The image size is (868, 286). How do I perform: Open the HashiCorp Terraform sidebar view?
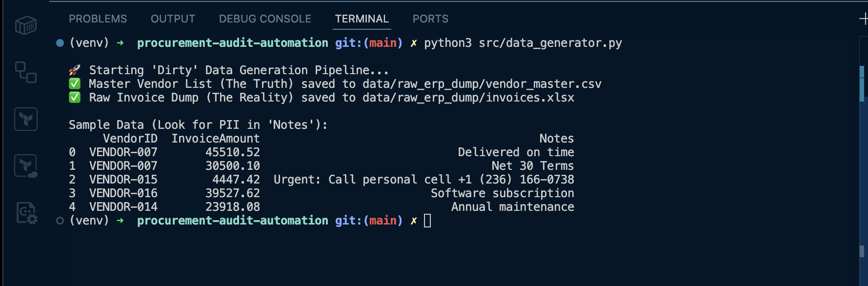click(26, 119)
